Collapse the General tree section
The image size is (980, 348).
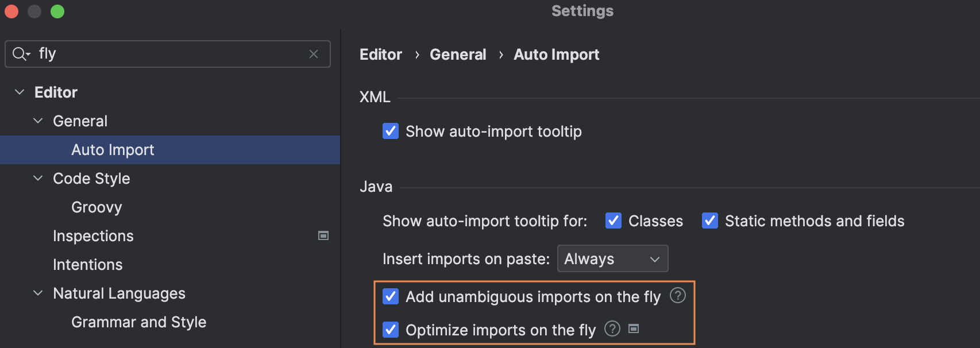point(38,121)
